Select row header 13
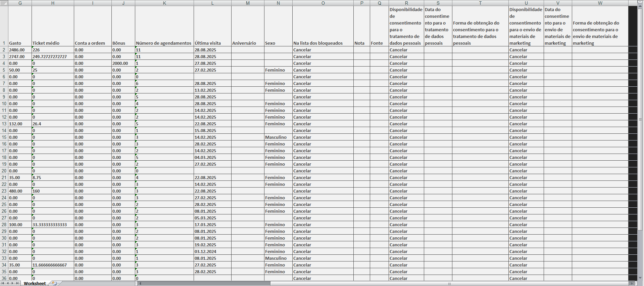This screenshot has height=286, width=644. pyautogui.click(x=4, y=124)
